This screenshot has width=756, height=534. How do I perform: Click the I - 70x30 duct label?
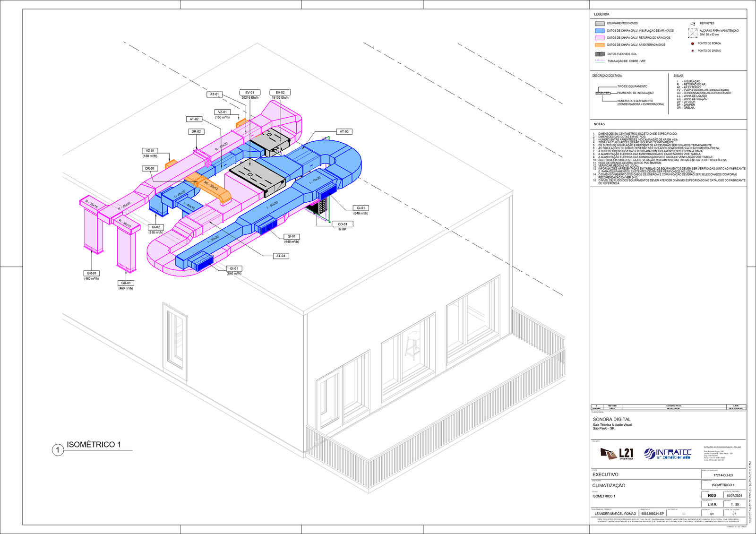point(315,180)
